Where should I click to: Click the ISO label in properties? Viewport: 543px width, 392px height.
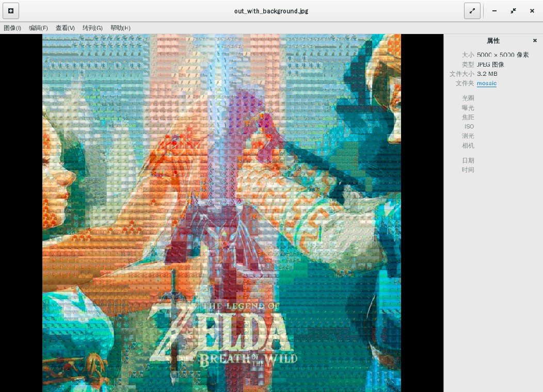(x=469, y=127)
